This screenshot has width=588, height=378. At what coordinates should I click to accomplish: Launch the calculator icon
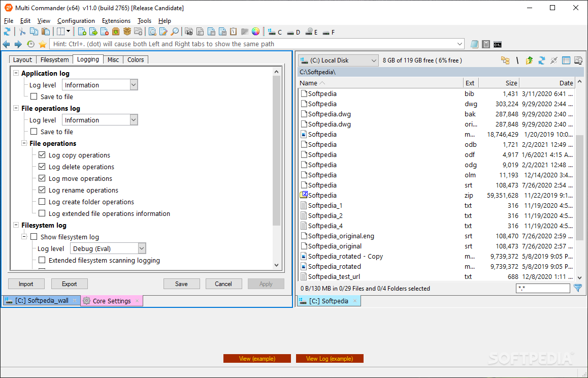[x=486, y=44]
